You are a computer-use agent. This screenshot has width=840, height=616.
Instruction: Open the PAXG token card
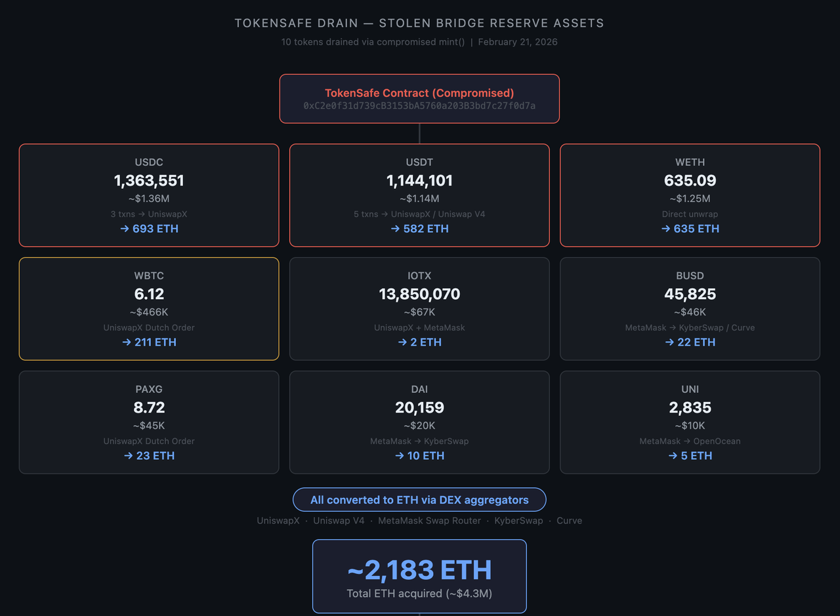pyautogui.click(x=149, y=422)
